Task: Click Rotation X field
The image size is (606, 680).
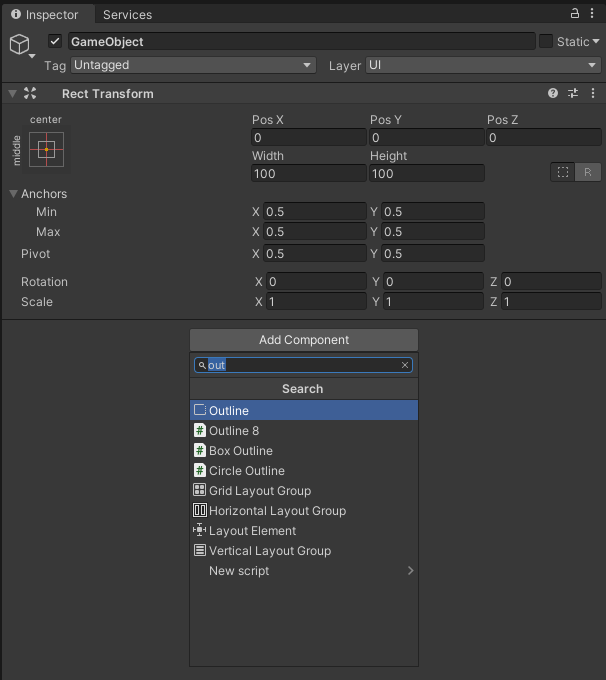Action: tap(316, 281)
